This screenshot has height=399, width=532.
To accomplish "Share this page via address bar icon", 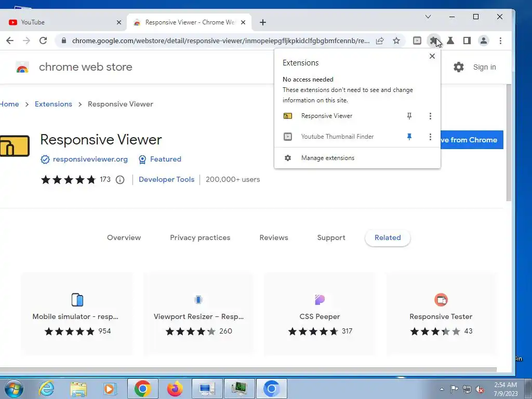I will [x=380, y=41].
